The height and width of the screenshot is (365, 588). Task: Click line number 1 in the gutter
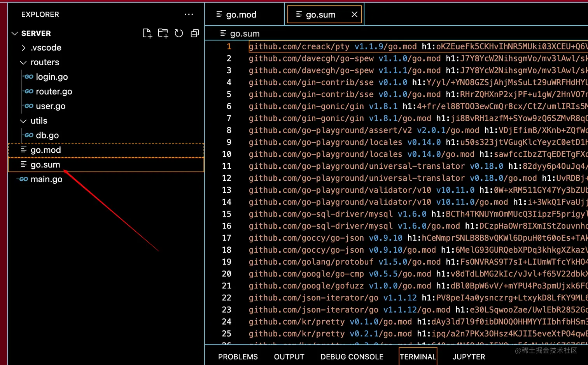(x=229, y=47)
